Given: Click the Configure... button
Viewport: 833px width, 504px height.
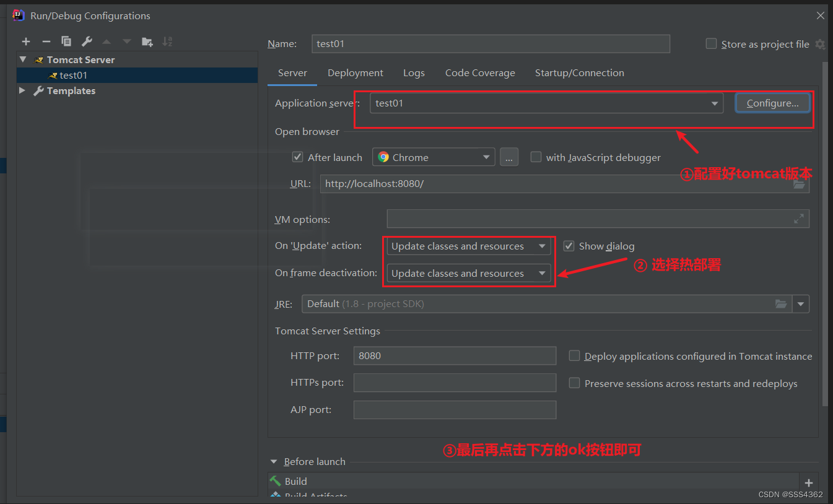Looking at the screenshot, I should (772, 103).
